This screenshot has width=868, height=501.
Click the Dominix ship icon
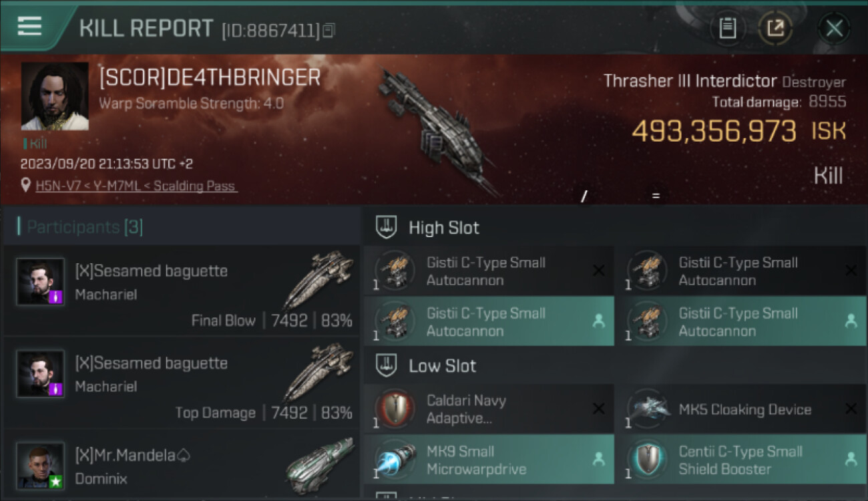pyautogui.click(x=319, y=466)
